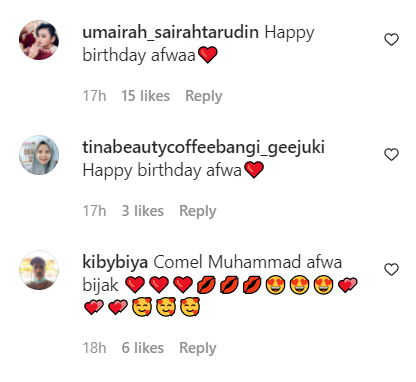View the 15 likes list

coord(145,96)
